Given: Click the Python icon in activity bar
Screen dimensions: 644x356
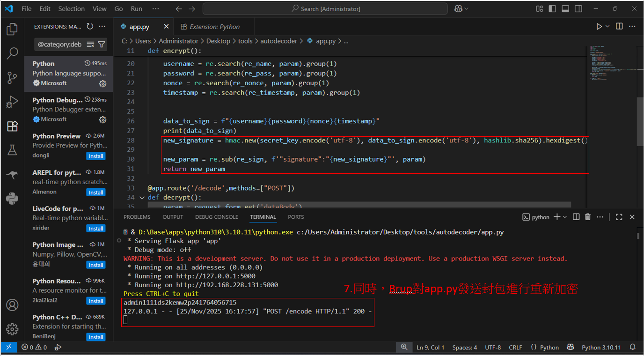Looking at the screenshot, I should pos(12,199).
